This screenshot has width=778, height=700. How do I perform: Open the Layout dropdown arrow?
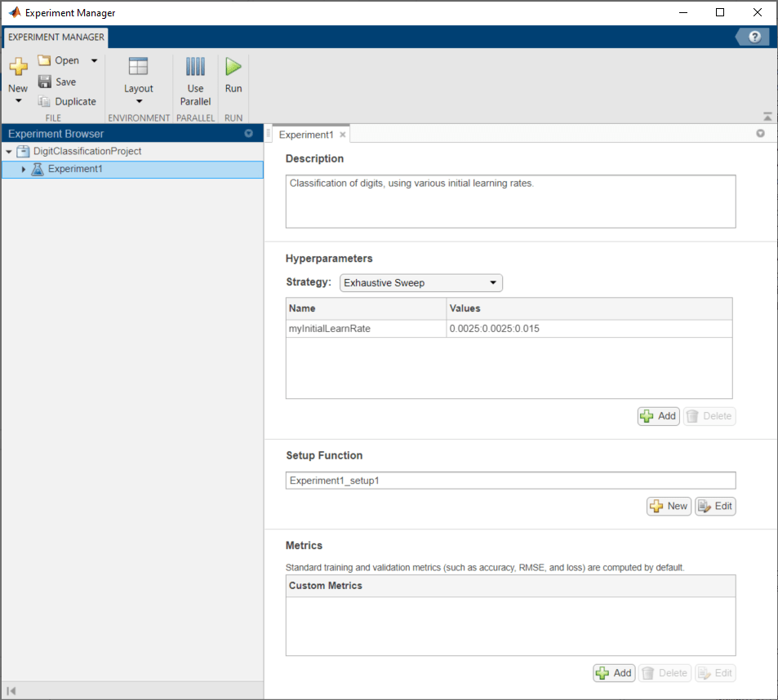point(139,102)
